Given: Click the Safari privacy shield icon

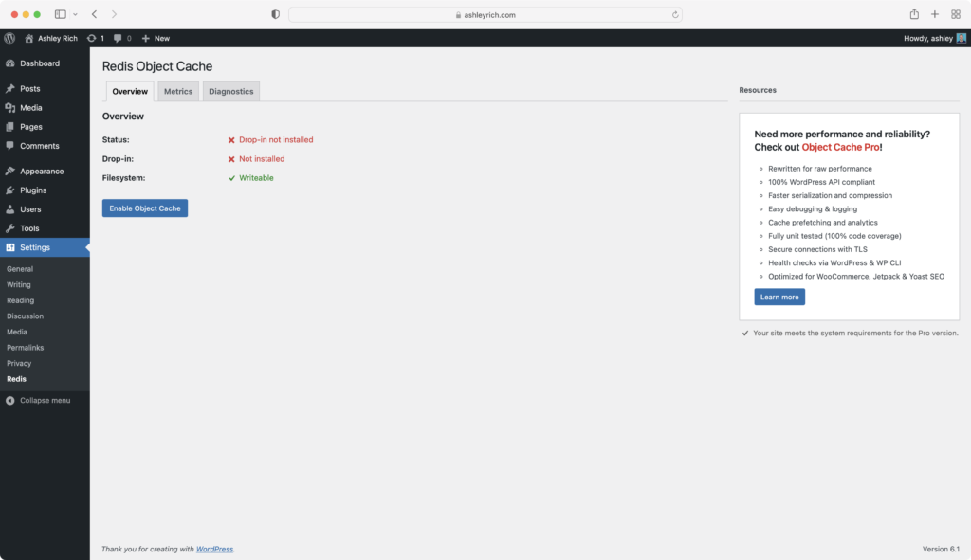Looking at the screenshot, I should (x=274, y=14).
